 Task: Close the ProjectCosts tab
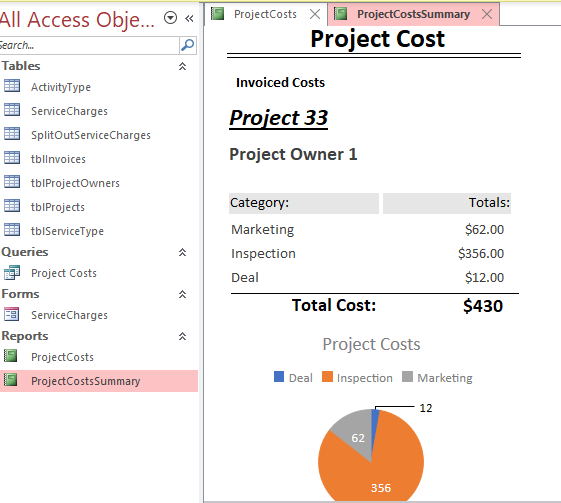tap(315, 14)
